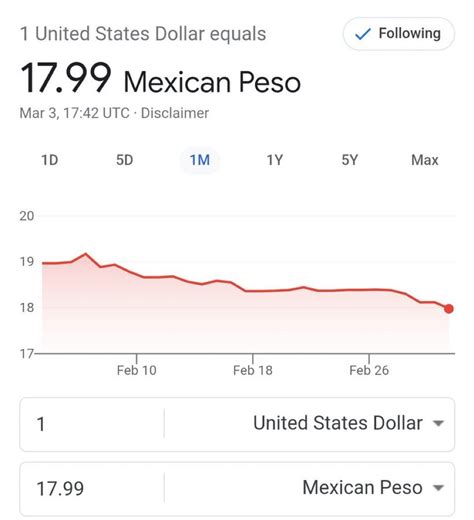Click the peso amount field showing 17.99

[x=92, y=489]
